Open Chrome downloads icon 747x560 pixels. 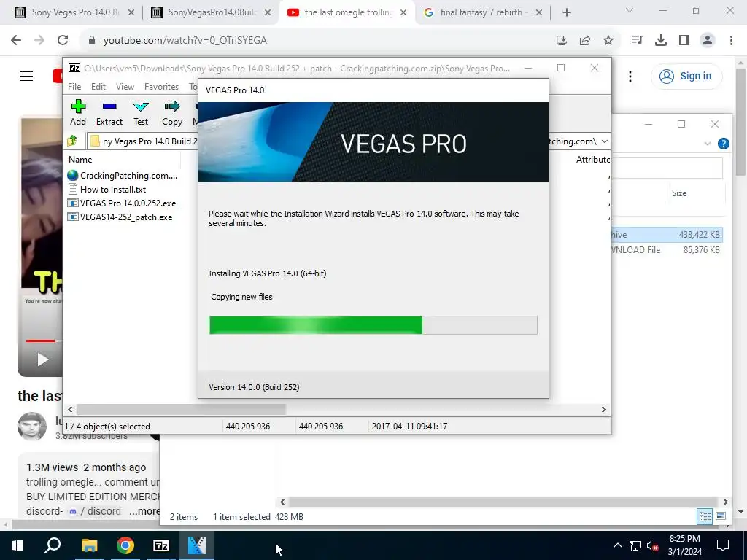pyautogui.click(x=660, y=41)
